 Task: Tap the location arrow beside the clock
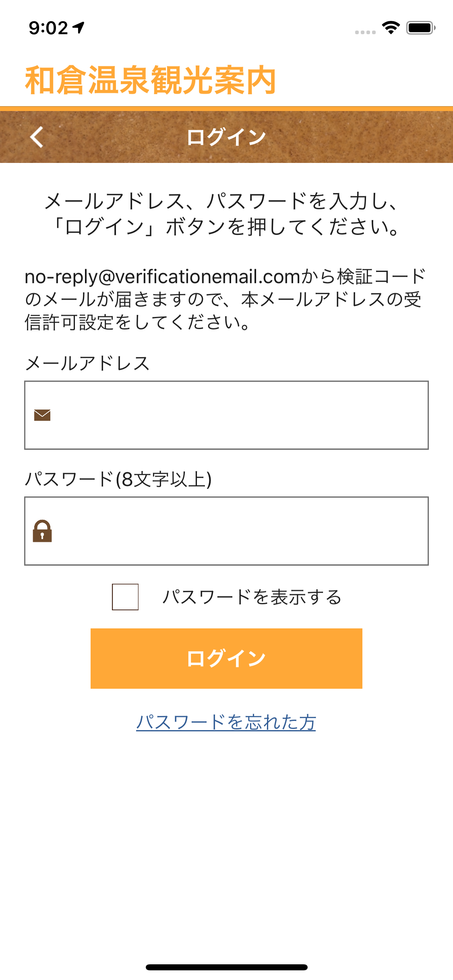pyautogui.click(x=79, y=27)
